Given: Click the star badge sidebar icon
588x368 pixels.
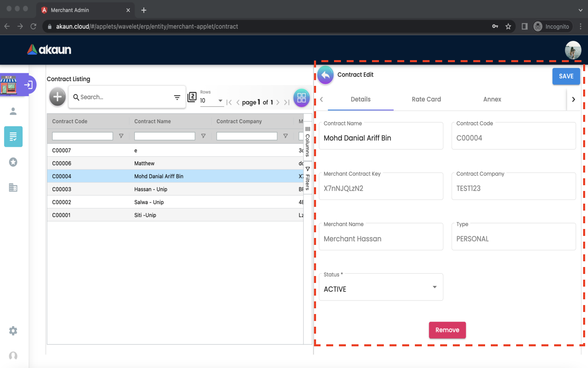Looking at the screenshot, I should 13,162.
